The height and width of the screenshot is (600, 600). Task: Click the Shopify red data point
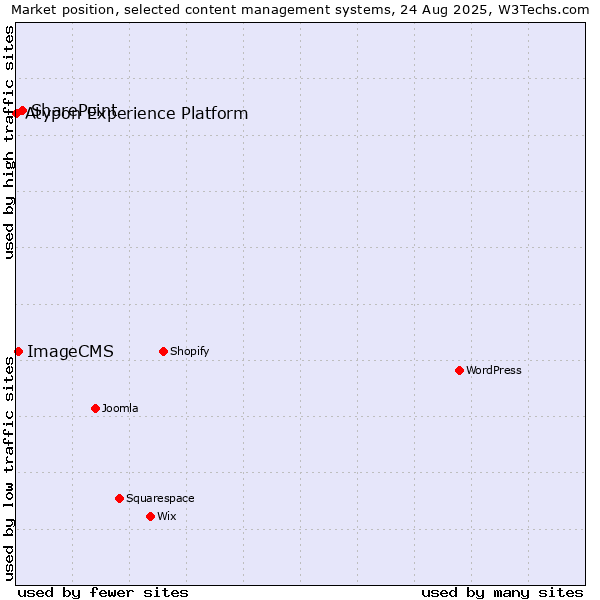(163, 351)
